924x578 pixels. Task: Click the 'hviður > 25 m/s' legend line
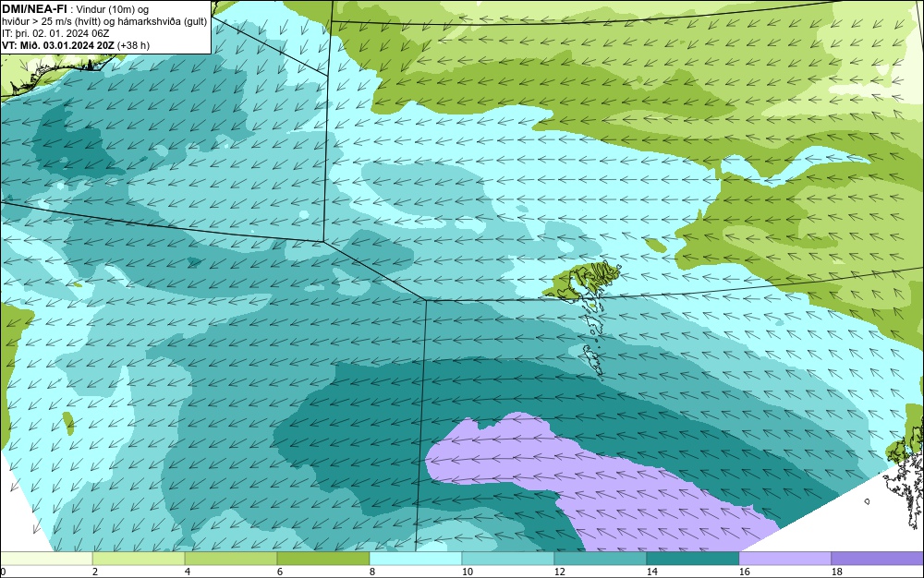[104, 22]
